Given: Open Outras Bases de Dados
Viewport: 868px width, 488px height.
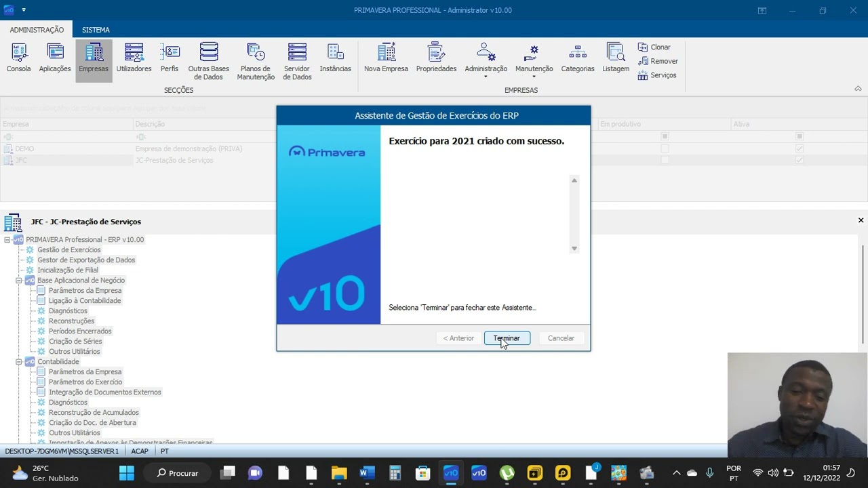Looking at the screenshot, I should point(209,62).
